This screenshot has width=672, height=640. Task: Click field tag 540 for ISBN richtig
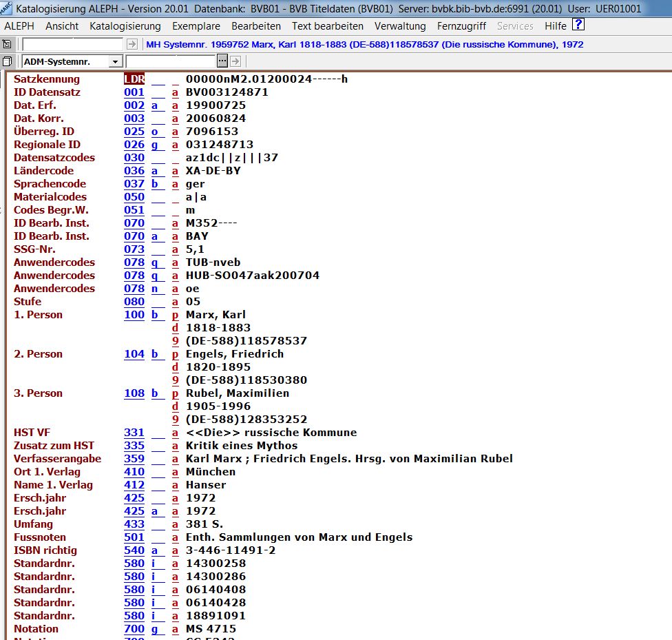tap(134, 550)
